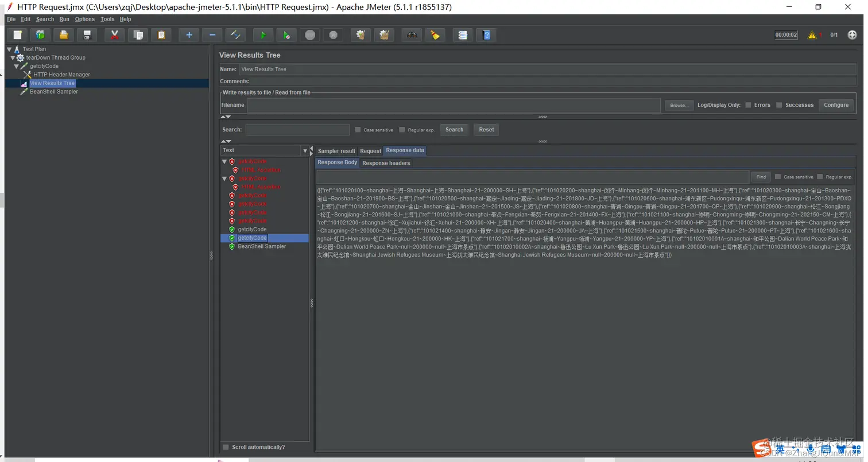Save the test plan with floppy icon
868x462 pixels.
[87, 35]
